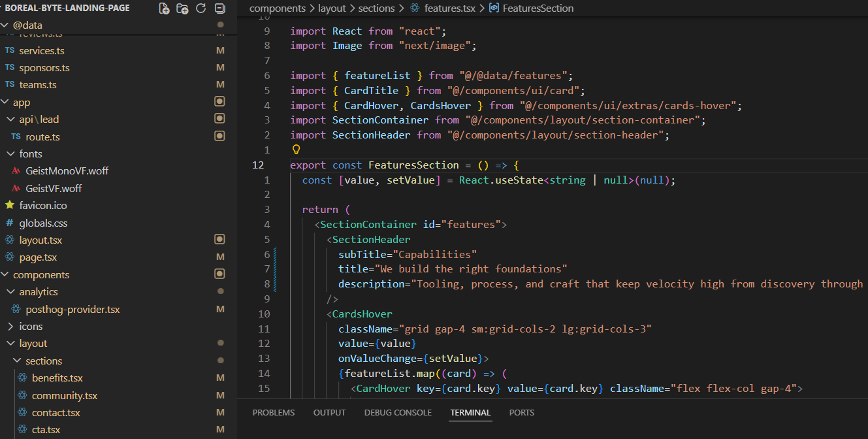Open sponsors.ts in the explorer
Screen dimensions: 868x439
[44, 68]
